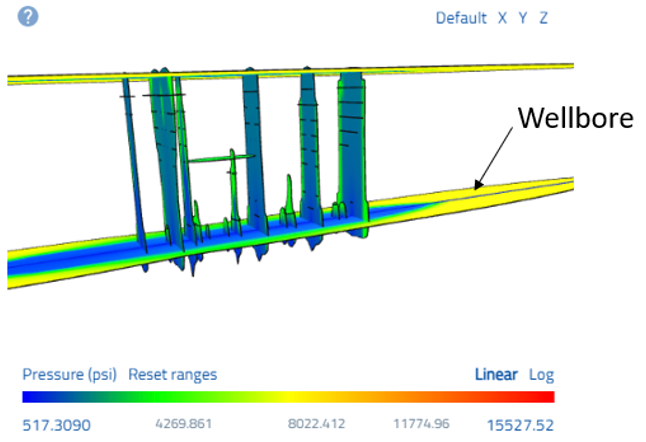
Task: Reset the camera to Default view
Action: 460,18
